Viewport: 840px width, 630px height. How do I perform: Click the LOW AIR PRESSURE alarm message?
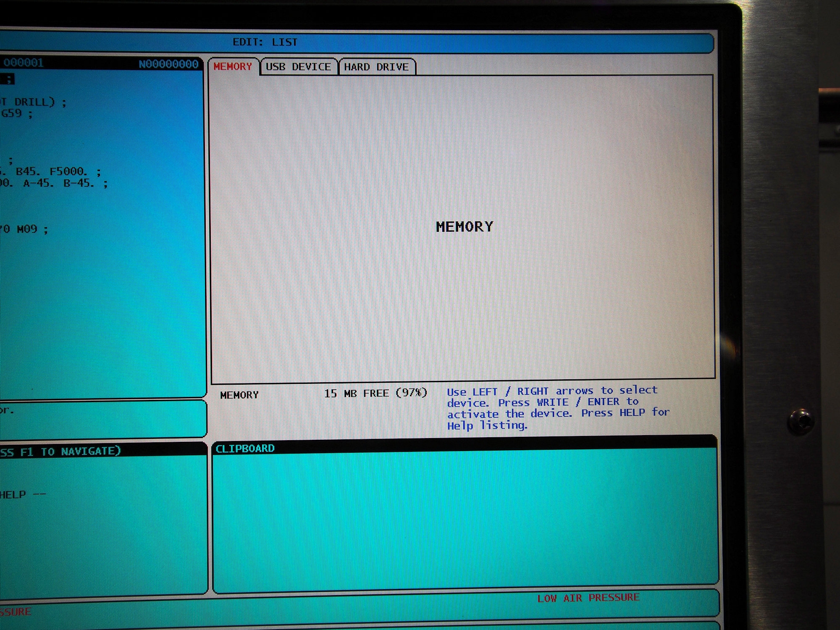coord(588,598)
